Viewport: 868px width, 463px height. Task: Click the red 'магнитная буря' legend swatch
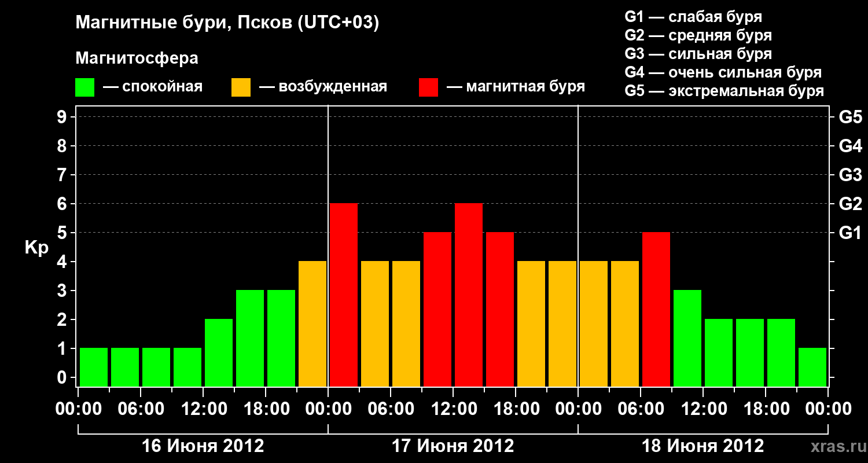(428, 87)
